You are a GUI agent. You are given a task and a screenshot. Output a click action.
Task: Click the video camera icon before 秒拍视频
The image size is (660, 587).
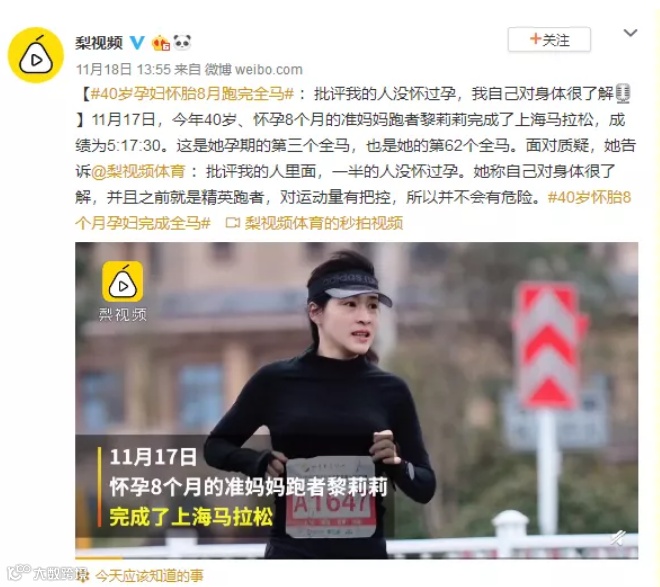pyautogui.click(x=232, y=223)
